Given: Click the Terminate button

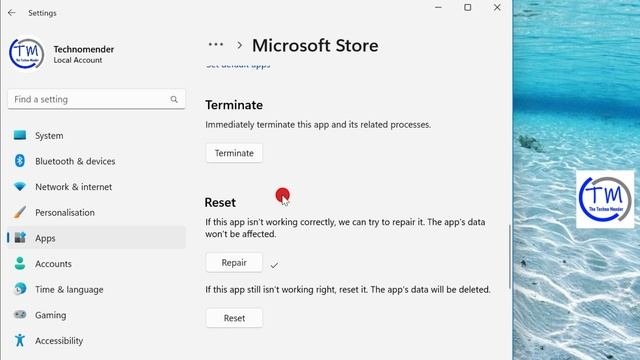Looking at the screenshot, I should [x=234, y=153].
